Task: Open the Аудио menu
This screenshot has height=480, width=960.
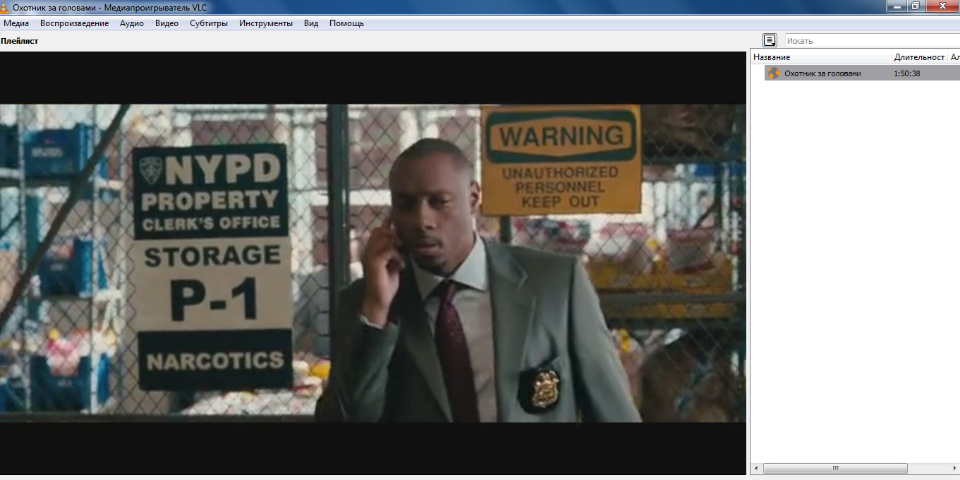Action: tap(132, 23)
